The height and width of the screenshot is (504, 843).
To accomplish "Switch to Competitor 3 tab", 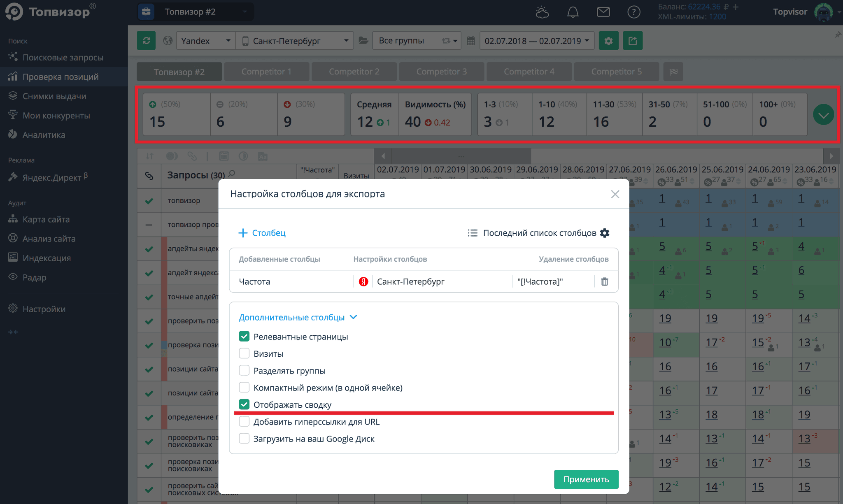I will [441, 72].
